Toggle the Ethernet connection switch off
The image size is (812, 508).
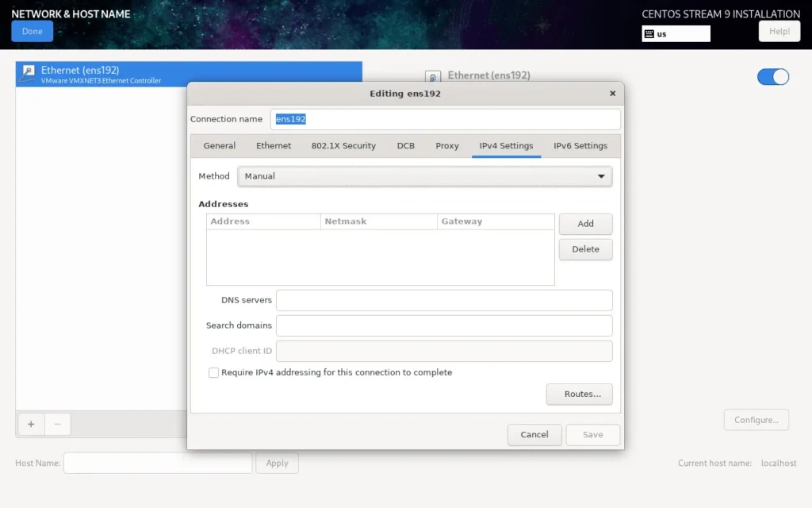click(772, 76)
